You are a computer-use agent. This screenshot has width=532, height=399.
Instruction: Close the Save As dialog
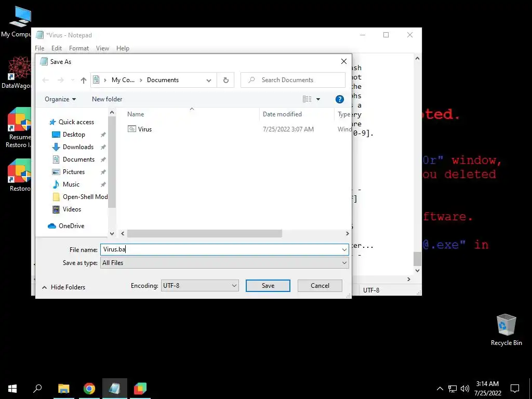click(344, 61)
